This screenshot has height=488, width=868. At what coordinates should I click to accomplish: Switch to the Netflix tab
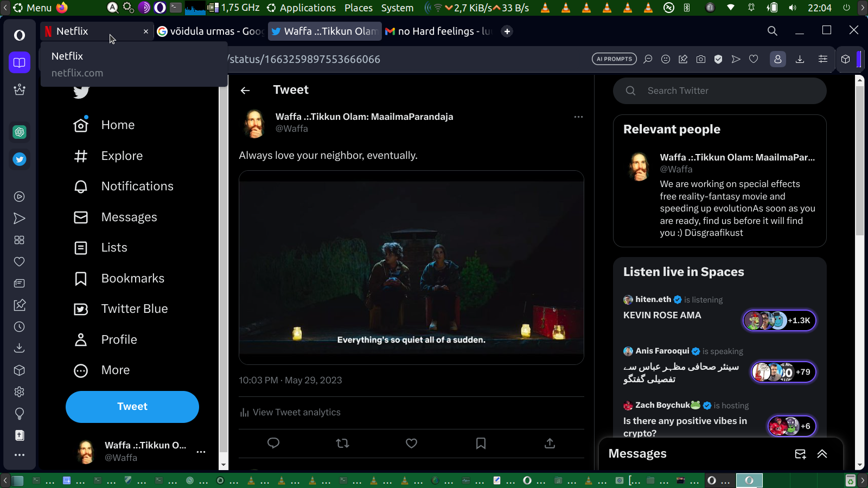(x=97, y=31)
